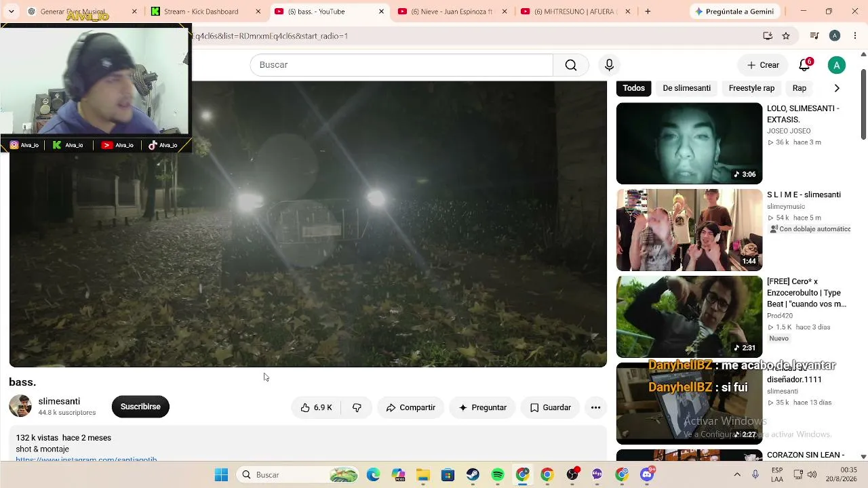Viewport: 868px width, 488px height.
Task: Open the S L I M E - slimesanti title
Action: pos(804,195)
